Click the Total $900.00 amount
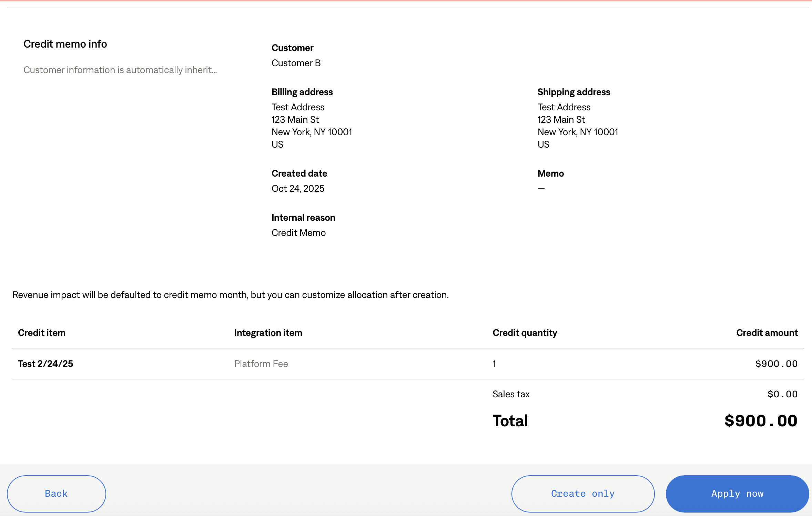 tap(761, 421)
